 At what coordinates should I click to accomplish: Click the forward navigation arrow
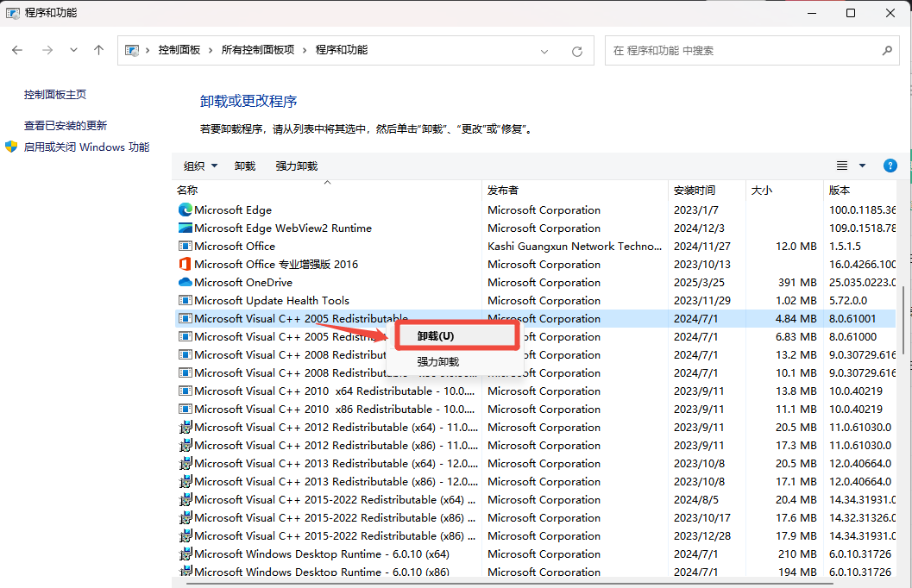tap(47, 51)
